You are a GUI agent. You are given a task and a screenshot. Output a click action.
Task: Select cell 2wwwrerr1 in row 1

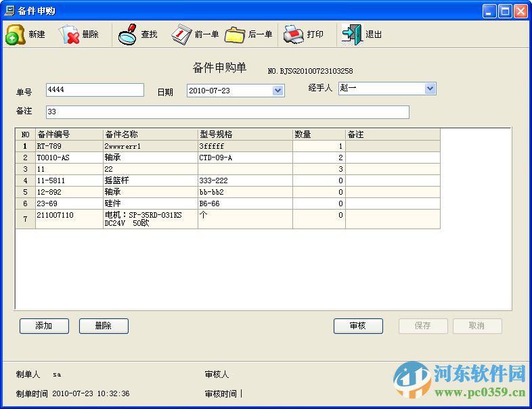(150, 146)
